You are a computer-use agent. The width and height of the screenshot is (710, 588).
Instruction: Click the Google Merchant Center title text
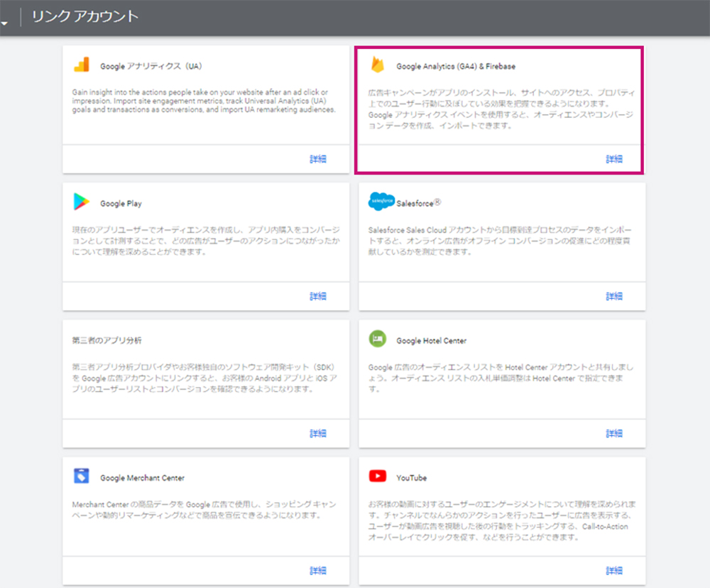pos(142,478)
